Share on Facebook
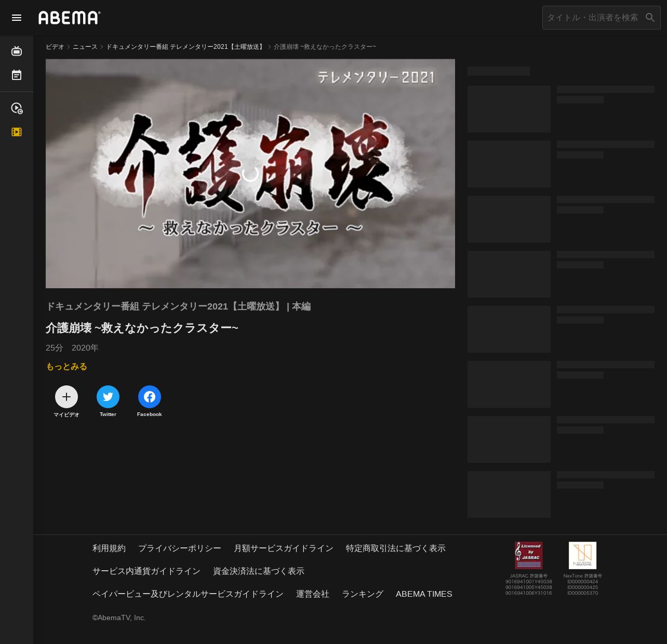 [150, 401]
